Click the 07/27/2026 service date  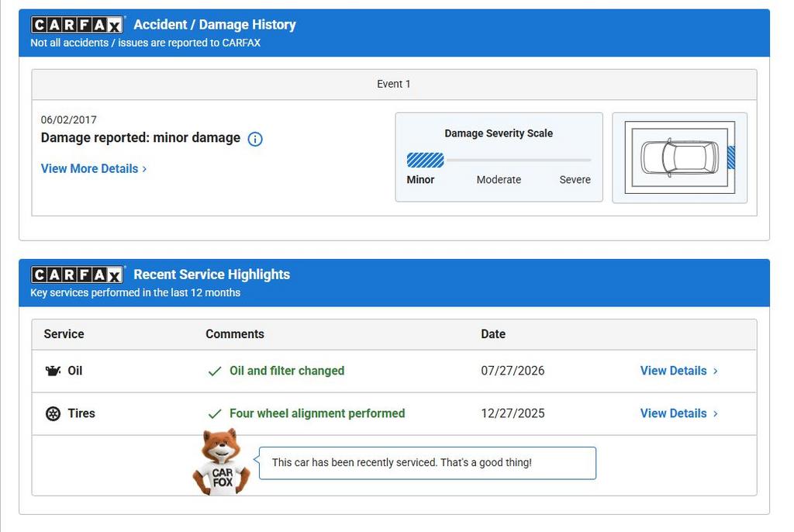[513, 371]
